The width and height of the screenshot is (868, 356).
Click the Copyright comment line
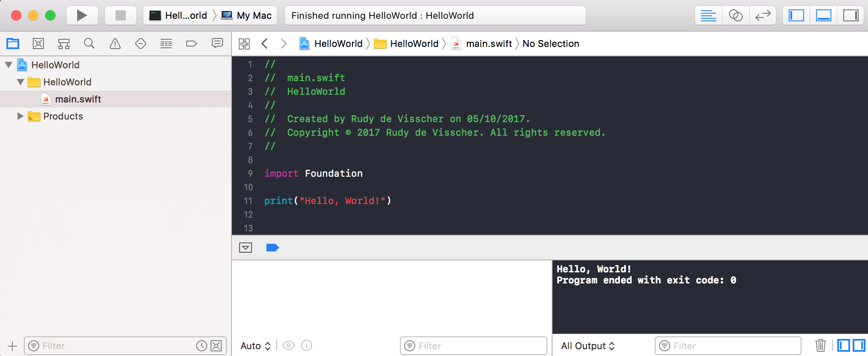[x=435, y=132]
